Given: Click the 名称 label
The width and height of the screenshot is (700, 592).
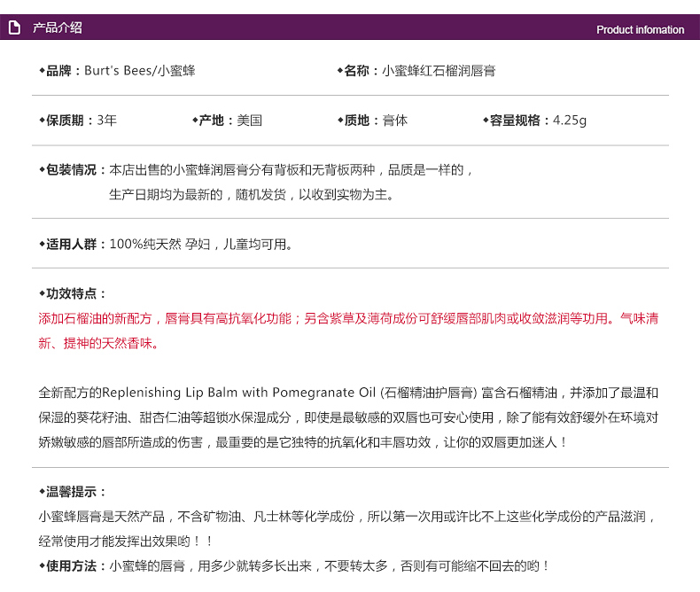Looking at the screenshot, I should [357, 71].
